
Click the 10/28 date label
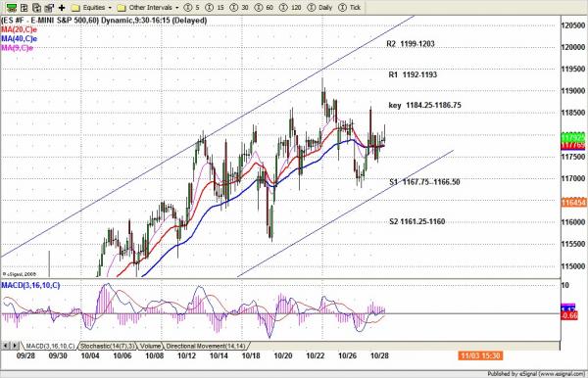click(379, 355)
